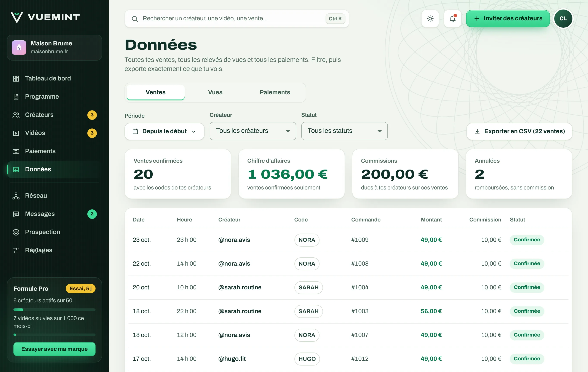
Task: Click the Confirmée status on order #1004
Action: 527,287
